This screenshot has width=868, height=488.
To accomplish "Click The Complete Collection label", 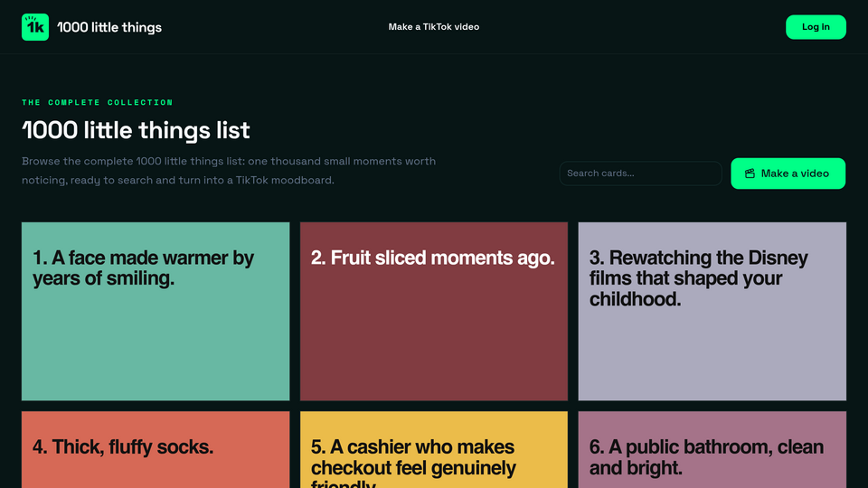I will tap(98, 102).
